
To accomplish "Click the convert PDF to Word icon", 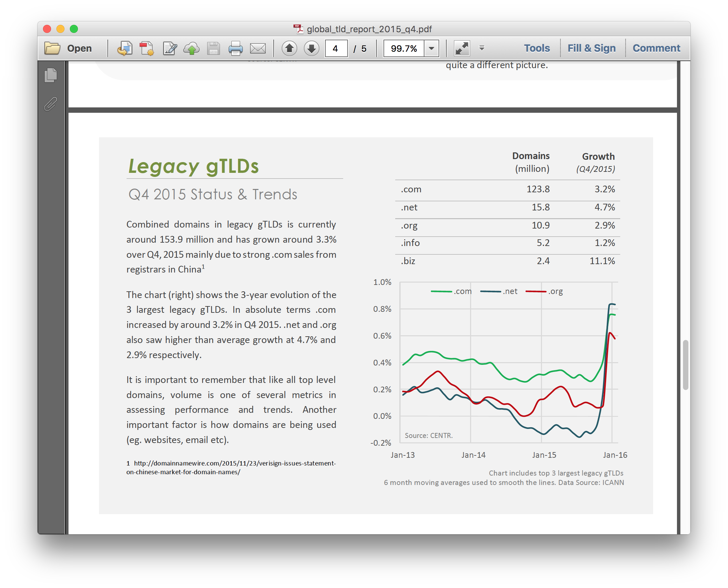I will point(125,48).
